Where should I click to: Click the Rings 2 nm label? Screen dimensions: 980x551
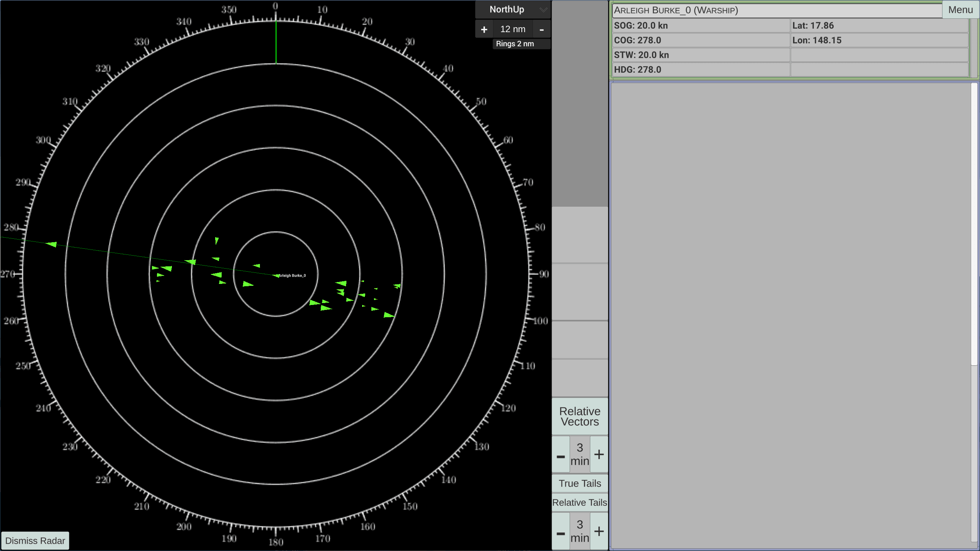coord(515,44)
